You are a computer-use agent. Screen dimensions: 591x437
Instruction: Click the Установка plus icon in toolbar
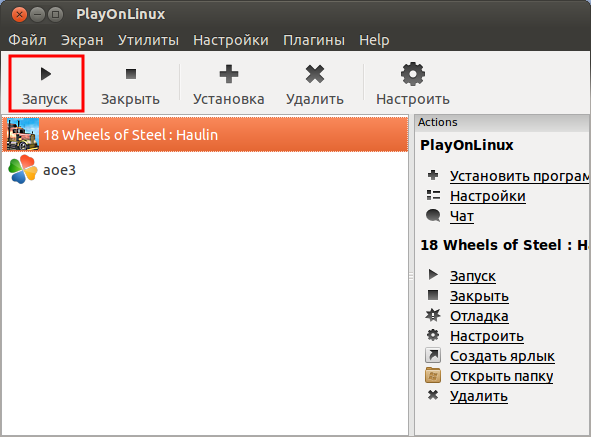click(229, 74)
